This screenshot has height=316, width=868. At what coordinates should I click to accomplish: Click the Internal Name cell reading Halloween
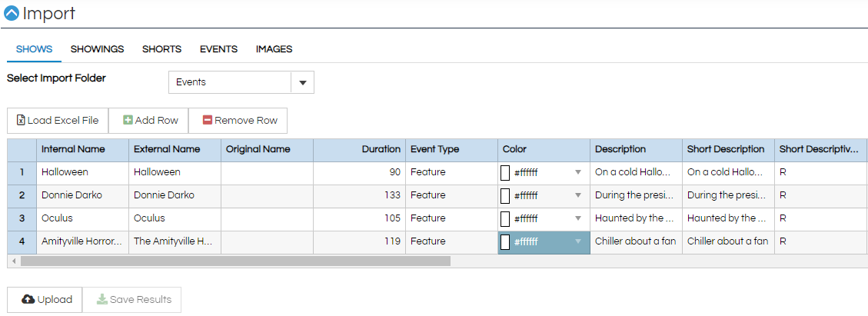[x=83, y=173]
